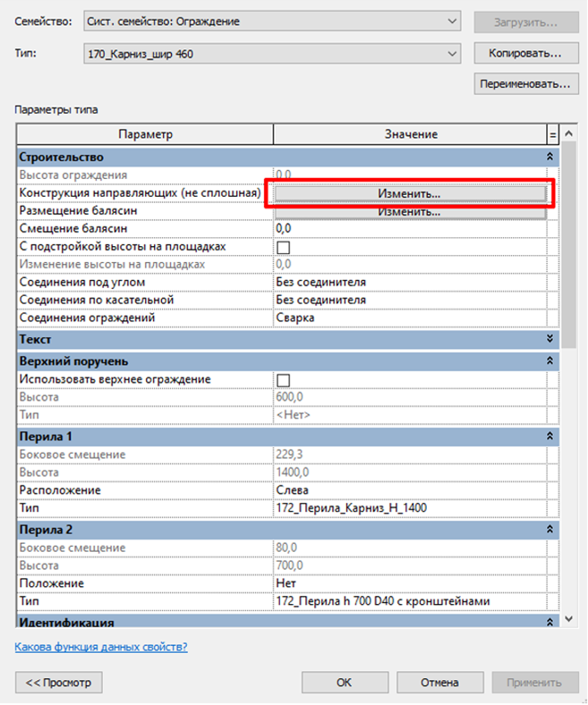Screen dimensions: 588x705
Task: Collapse the Перила 2 group
Action: 550,530
